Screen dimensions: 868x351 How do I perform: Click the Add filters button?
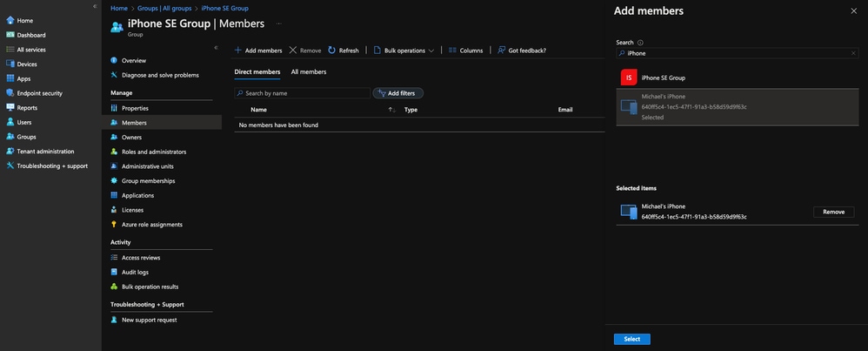coord(398,93)
